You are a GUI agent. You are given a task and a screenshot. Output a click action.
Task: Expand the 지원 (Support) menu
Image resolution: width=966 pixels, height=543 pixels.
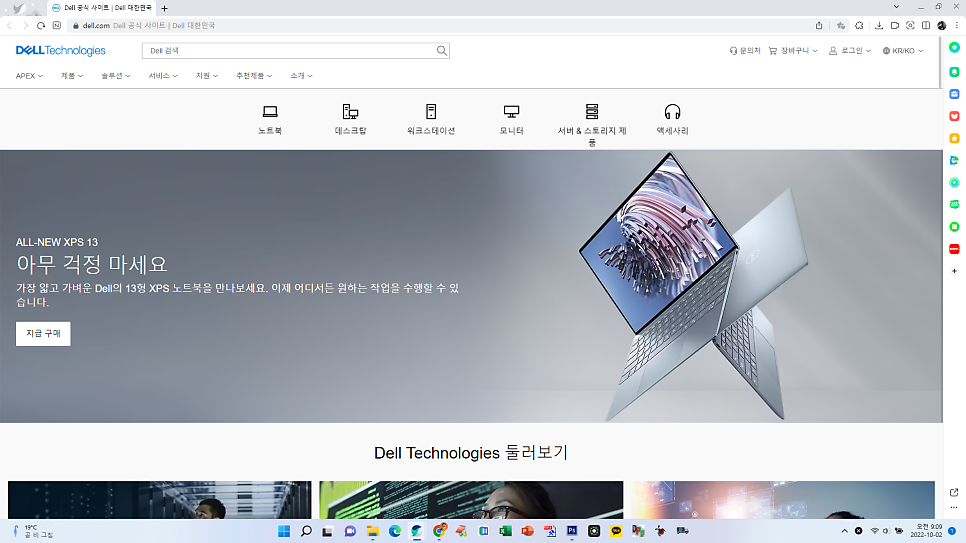tap(207, 76)
